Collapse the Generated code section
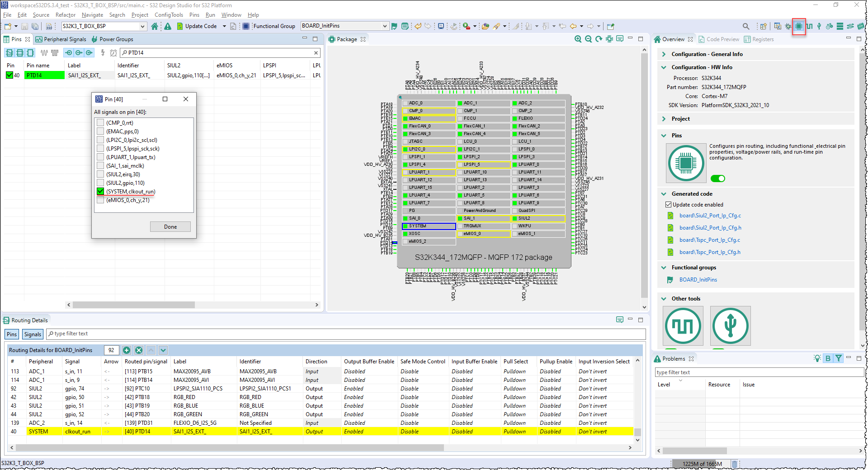The image size is (868, 470). 663,193
